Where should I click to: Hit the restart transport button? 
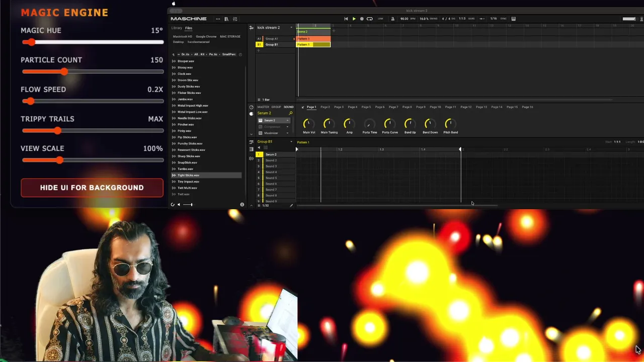click(346, 19)
